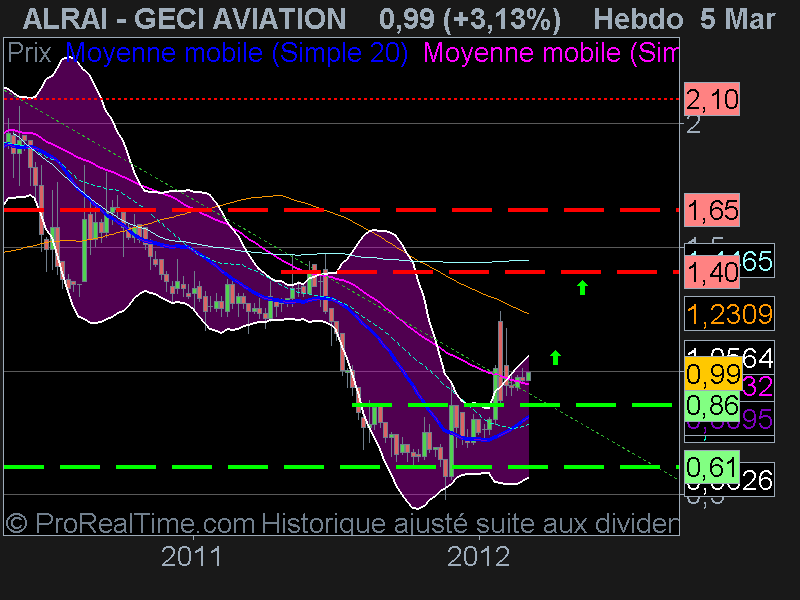Click the ALRAI - GECI AVIATION title
Image resolution: width=800 pixels, height=600 pixels.
click(x=185, y=19)
